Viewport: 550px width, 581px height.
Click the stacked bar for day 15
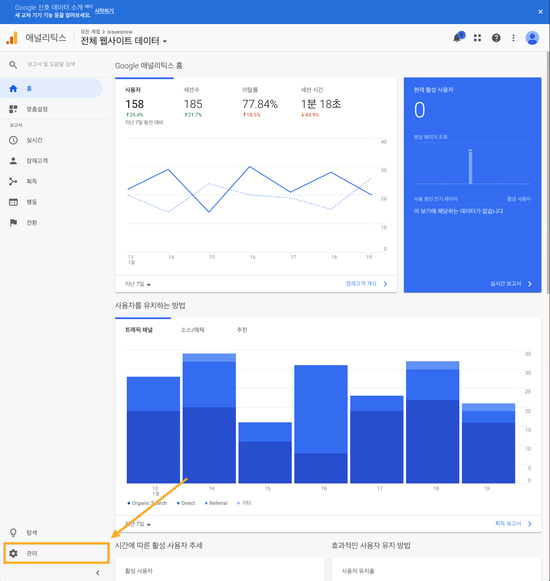[x=265, y=452]
